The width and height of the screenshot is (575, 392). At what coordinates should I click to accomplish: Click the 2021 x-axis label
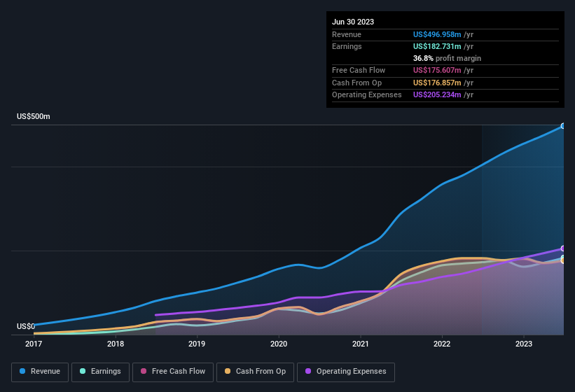click(361, 344)
